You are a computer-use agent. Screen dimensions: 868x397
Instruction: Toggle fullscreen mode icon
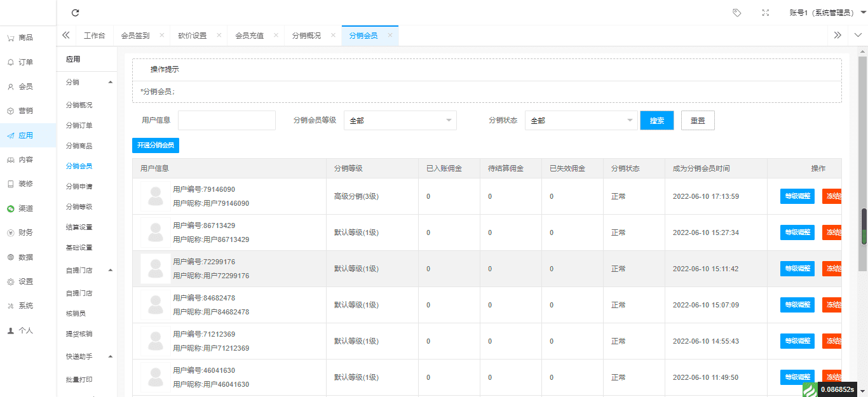(765, 13)
